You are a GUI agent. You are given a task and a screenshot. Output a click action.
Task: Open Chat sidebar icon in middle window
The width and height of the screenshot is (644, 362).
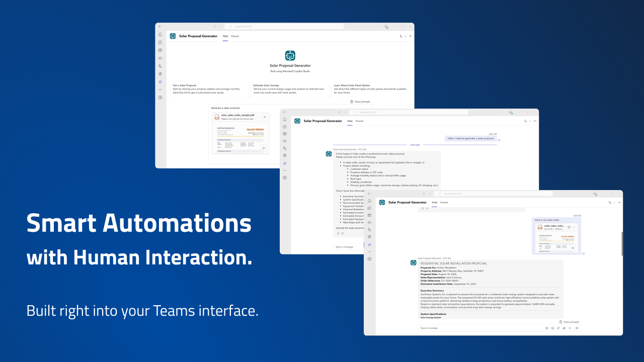(x=284, y=127)
